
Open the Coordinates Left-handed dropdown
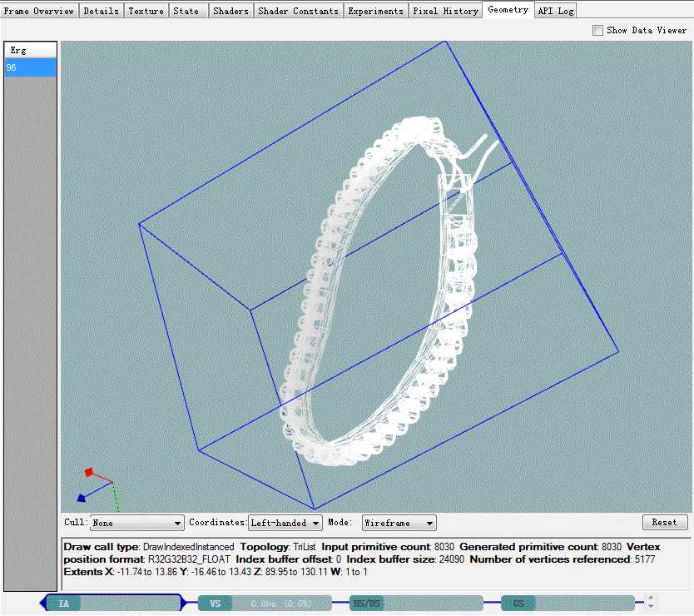tap(285, 523)
